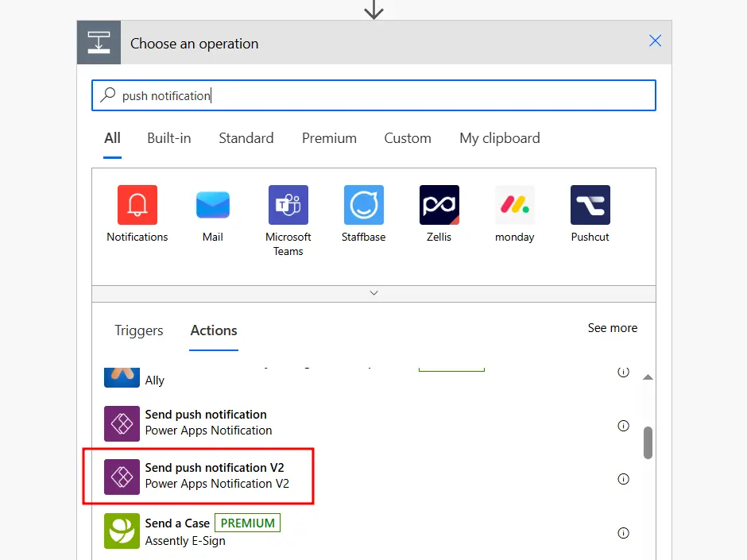
Task: Open the Power Apps Notification action icon
Action: point(122,423)
